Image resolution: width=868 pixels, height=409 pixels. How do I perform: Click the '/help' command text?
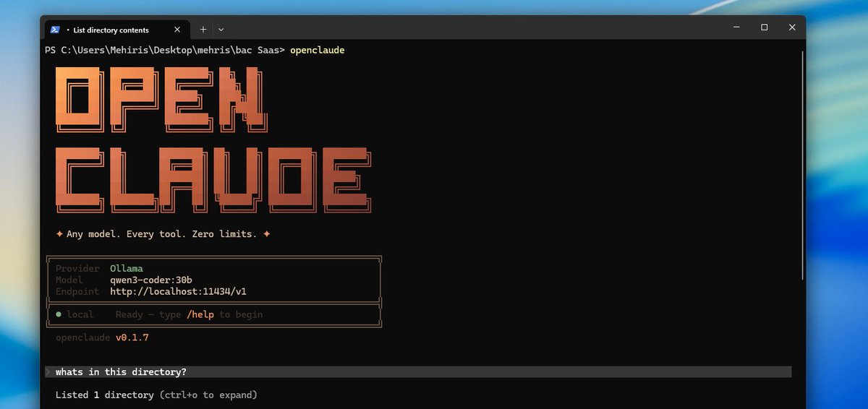tap(200, 314)
